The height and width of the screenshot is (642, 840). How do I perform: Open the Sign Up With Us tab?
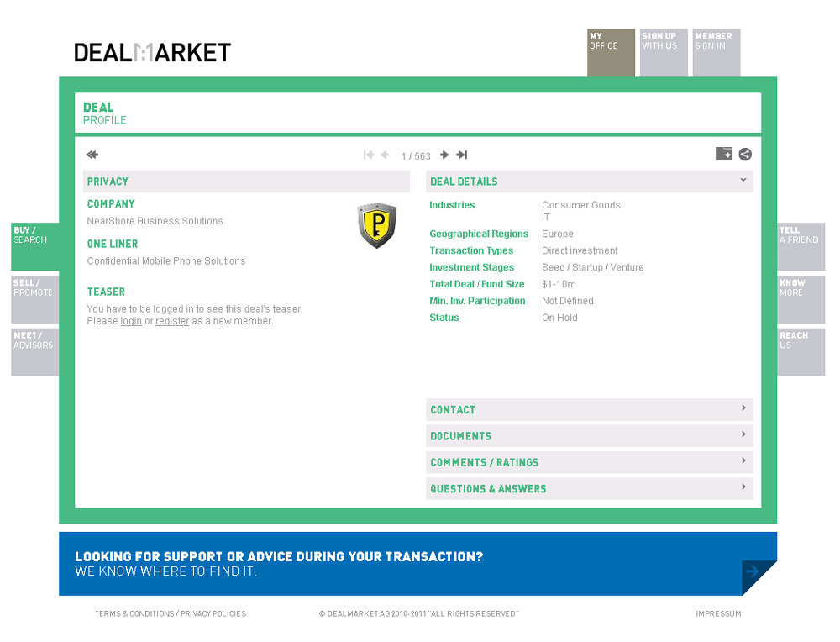click(x=664, y=52)
